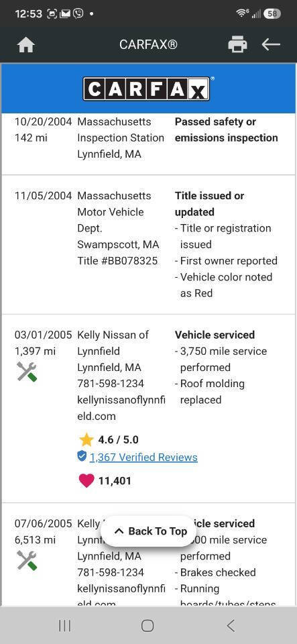Tap the Android back navigation chevron

click(x=231, y=625)
